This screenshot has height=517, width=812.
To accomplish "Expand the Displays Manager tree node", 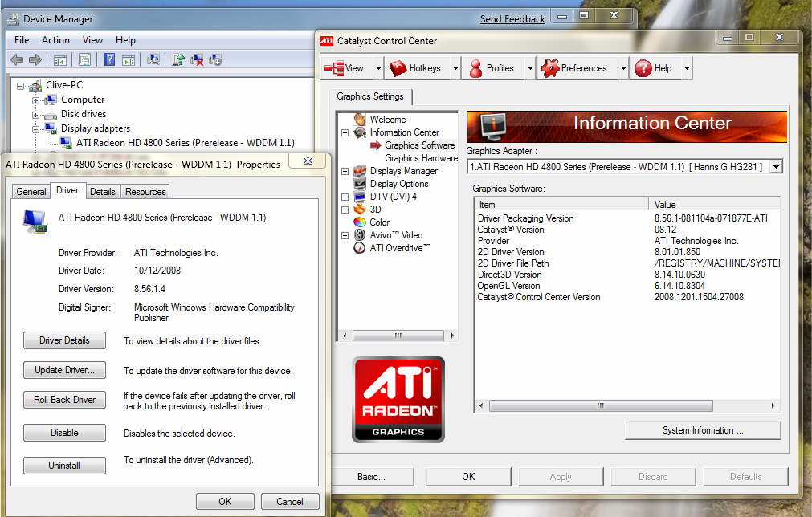I will tap(345, 171).
